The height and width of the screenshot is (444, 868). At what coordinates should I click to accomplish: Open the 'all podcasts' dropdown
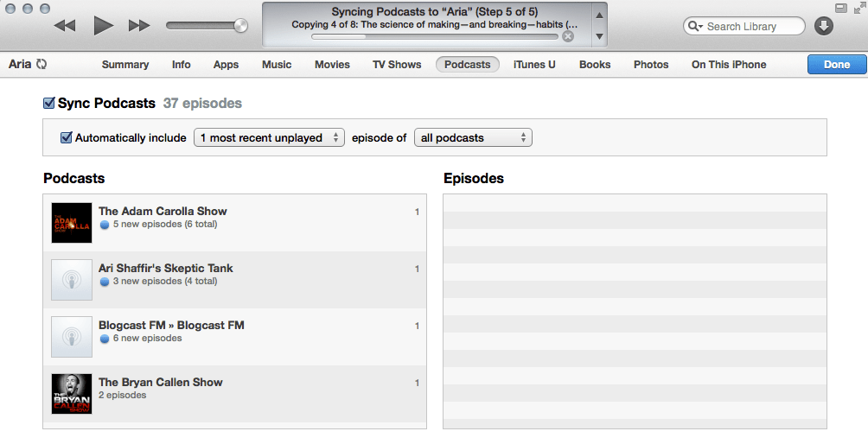[x=473, y=137]
